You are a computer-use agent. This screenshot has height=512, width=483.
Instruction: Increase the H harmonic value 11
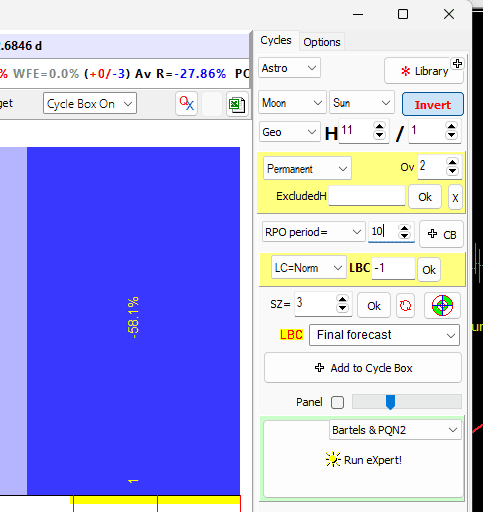coord(379,127)
